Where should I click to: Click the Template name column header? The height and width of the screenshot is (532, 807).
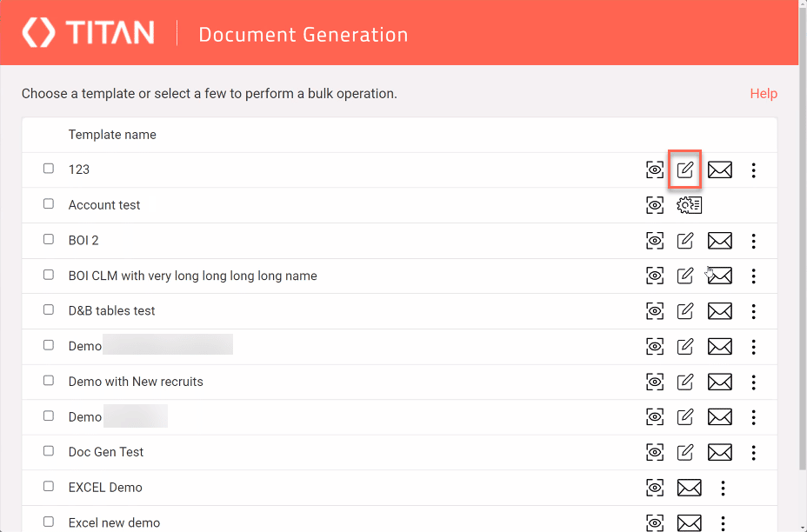tap(112, 135)
